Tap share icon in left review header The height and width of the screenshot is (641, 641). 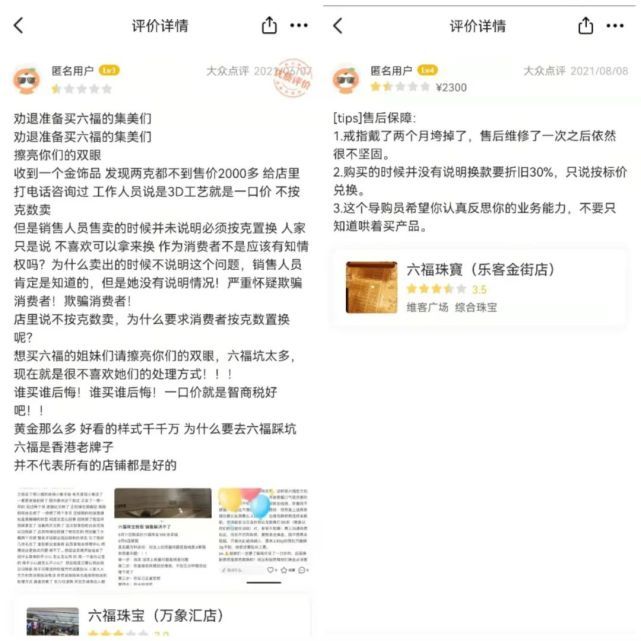(x=269, y=25)
